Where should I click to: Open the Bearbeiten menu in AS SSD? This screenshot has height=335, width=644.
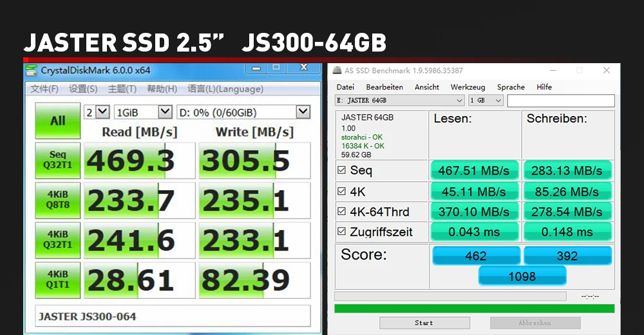point(384,87)
